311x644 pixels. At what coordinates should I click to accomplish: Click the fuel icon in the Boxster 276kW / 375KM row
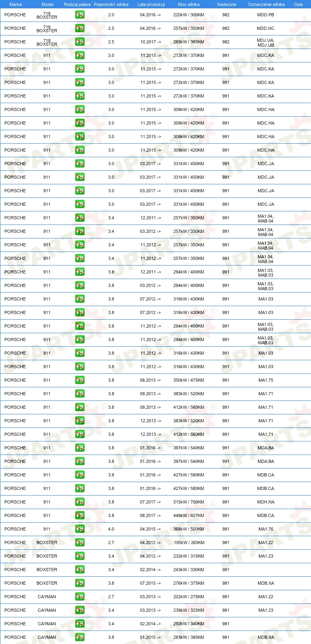point(80,583)
